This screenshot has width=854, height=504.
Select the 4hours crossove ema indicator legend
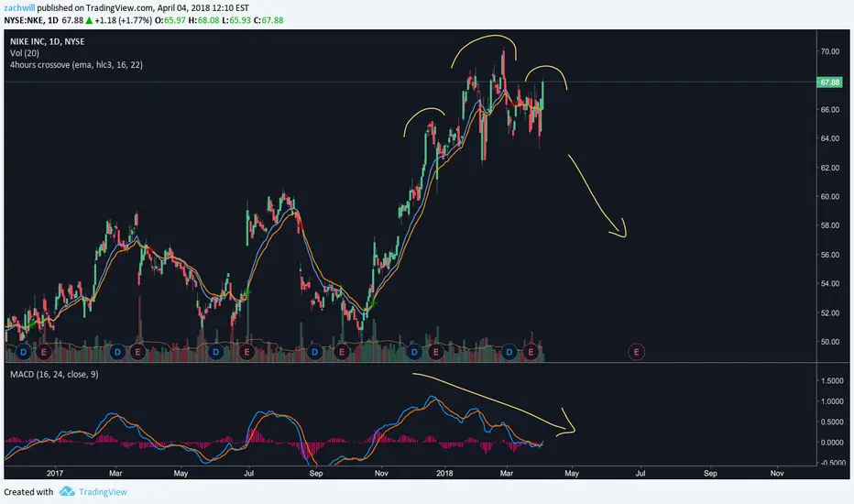[x=76, y=65]
